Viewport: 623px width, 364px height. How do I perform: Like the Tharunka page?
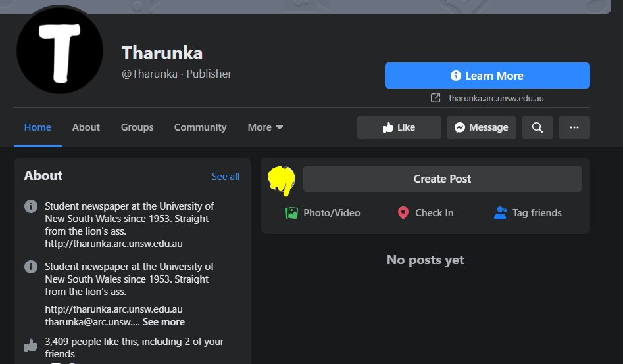[x=399, y=127]
